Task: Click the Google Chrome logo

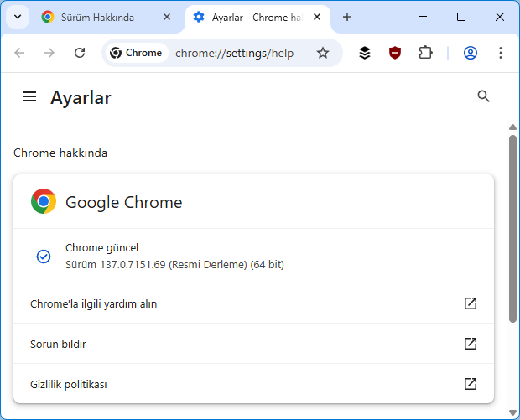Action: [44, 201]
